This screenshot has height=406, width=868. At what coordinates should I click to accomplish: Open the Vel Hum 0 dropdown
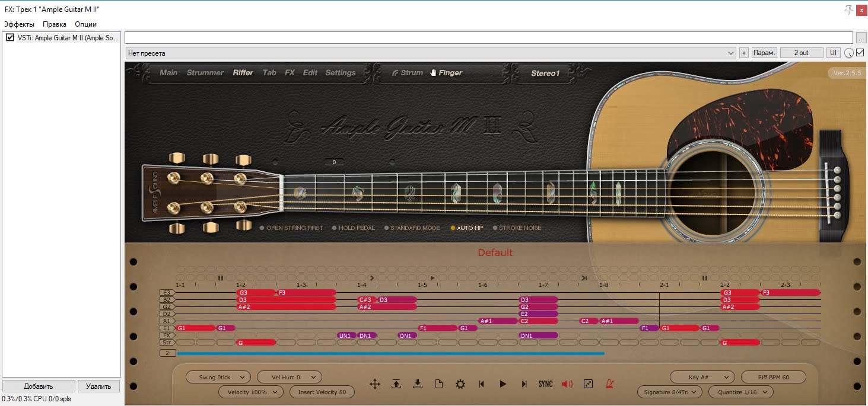click(x=290, y=377)
